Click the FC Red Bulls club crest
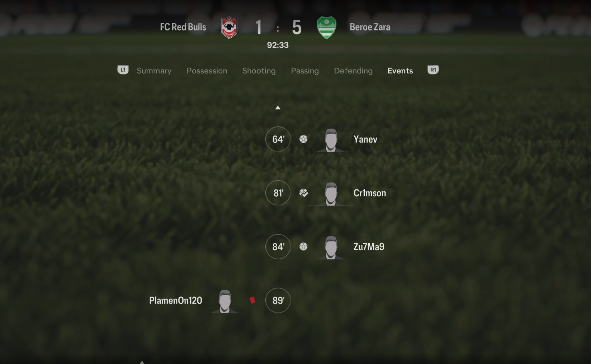591x364 pixels. click(x=229, y=27)
